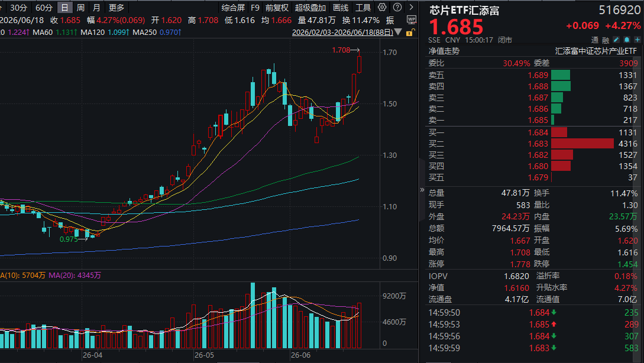This screenshot has width=644, height=363.
Task: Switch to 月 monthly period tab
Action: point(96,8)
